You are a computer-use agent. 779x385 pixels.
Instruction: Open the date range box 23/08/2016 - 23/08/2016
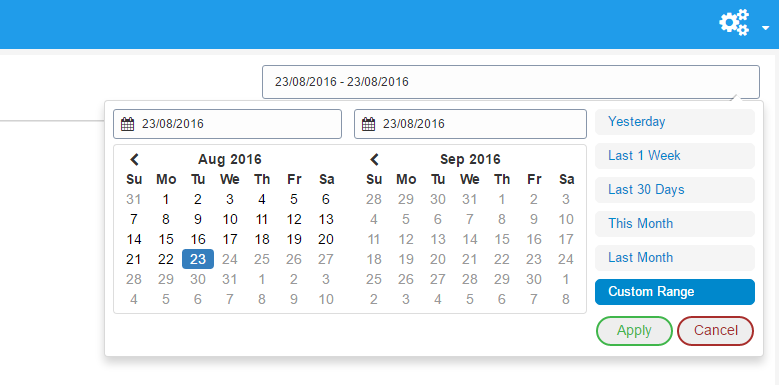(511, 82)
